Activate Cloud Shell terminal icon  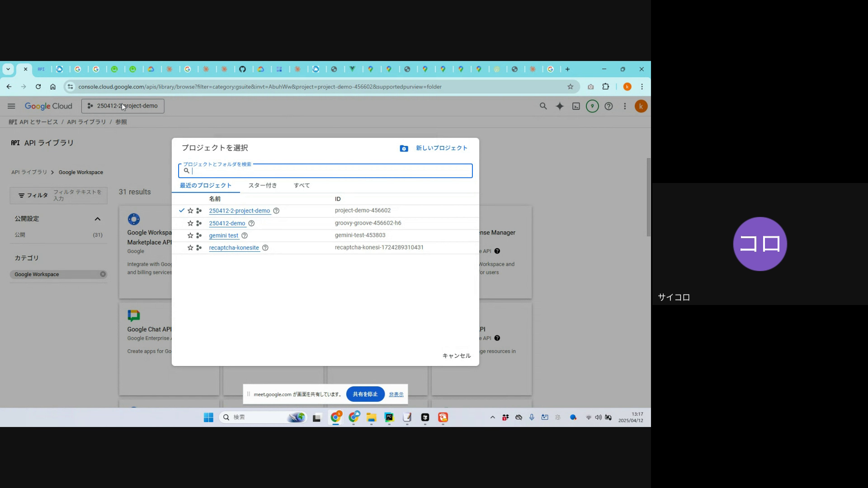[576, 106]
